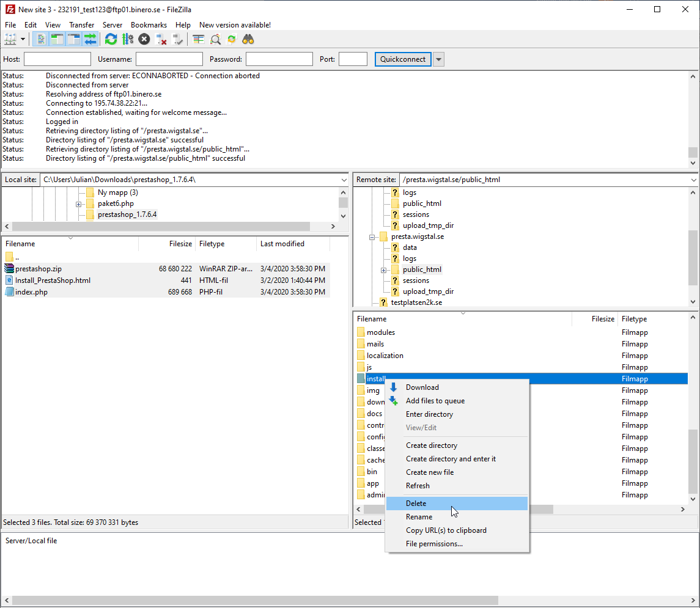Image resolution: width=700 pixels, height=608 pixels.
Task: Toggle processing of the transfer queue
Action: coord(128,39)
